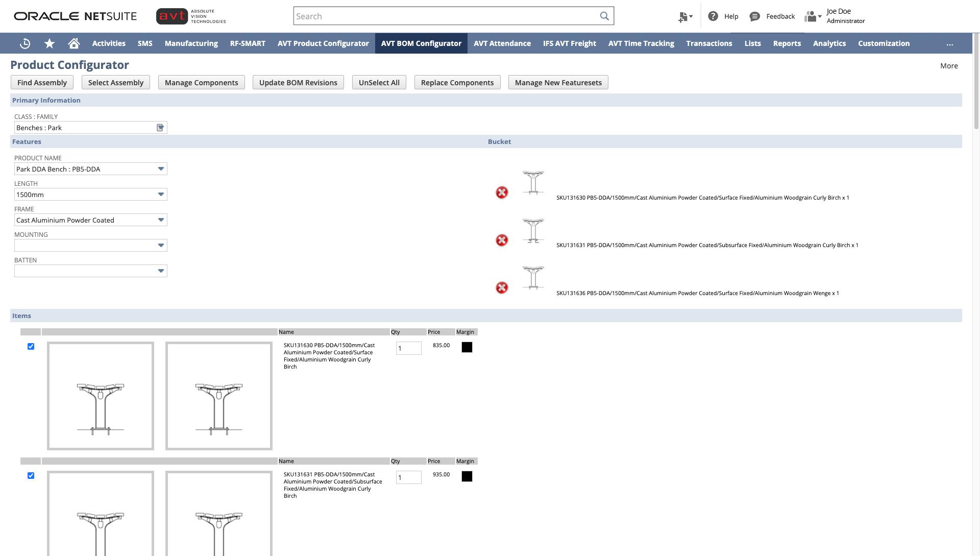Uncheck the SKU131630 item checkbox

[31, 347]
